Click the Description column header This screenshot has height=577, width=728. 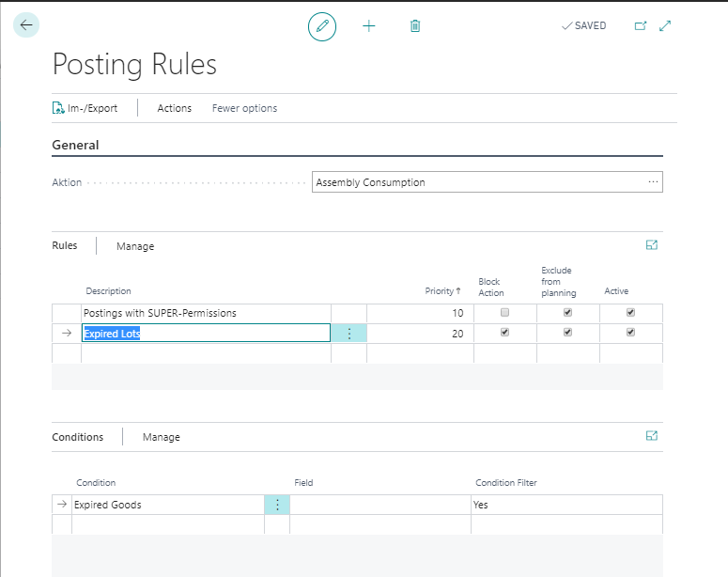click(x=108, y=290)
